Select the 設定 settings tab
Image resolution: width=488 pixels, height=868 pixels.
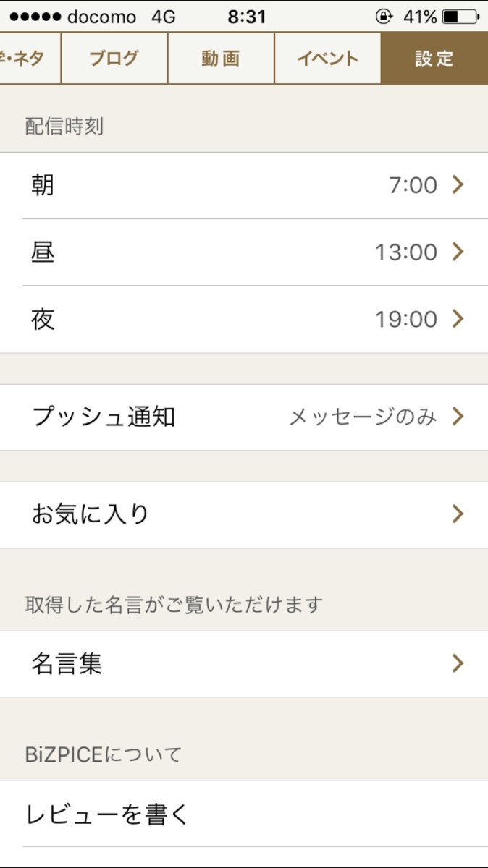[x=434, y=59]
